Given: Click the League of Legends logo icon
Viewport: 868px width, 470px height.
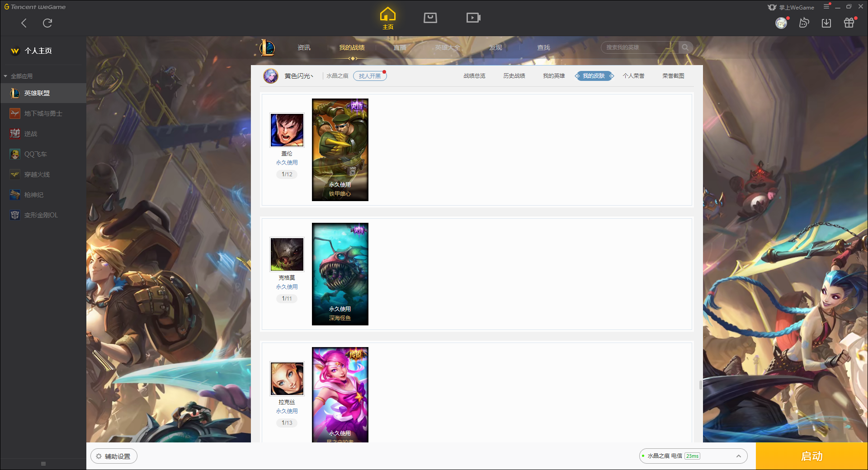Looking at the screenshot, I should click(x=267, y=47).
